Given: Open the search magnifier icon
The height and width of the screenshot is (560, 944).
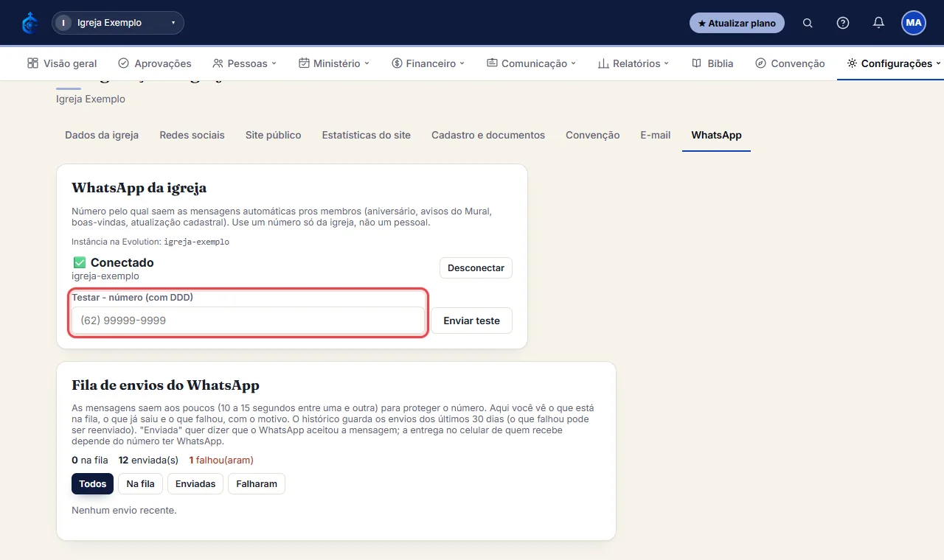Looking at the screenshot, I should click(x=808, y=23).
